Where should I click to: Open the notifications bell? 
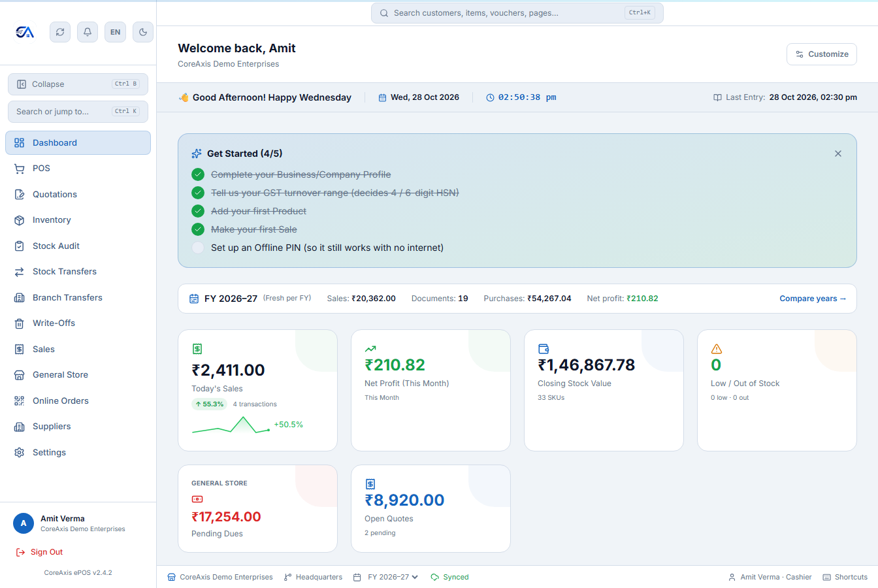click(x=88, y=32)
